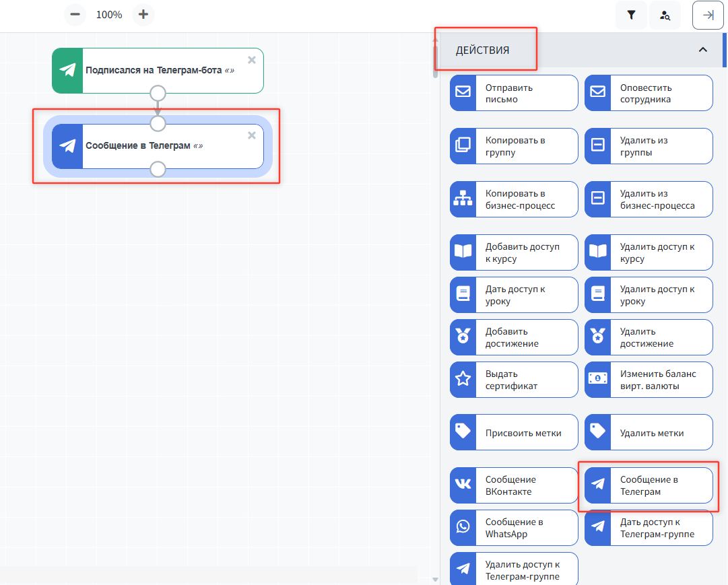This screenshot has width=728, height=585.
Task: Click the 'Копировать в группу' icon
Action: (463, 146)
